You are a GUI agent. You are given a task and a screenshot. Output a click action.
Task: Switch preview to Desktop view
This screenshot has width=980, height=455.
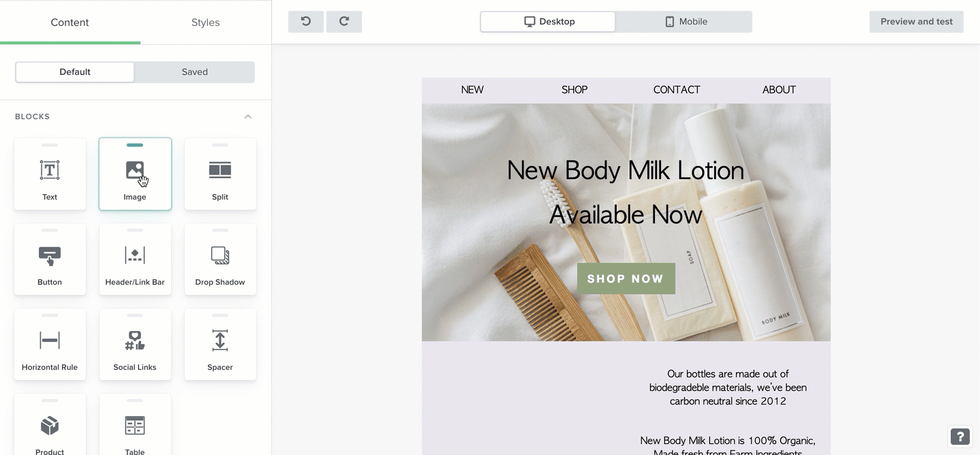coord(548,22)
